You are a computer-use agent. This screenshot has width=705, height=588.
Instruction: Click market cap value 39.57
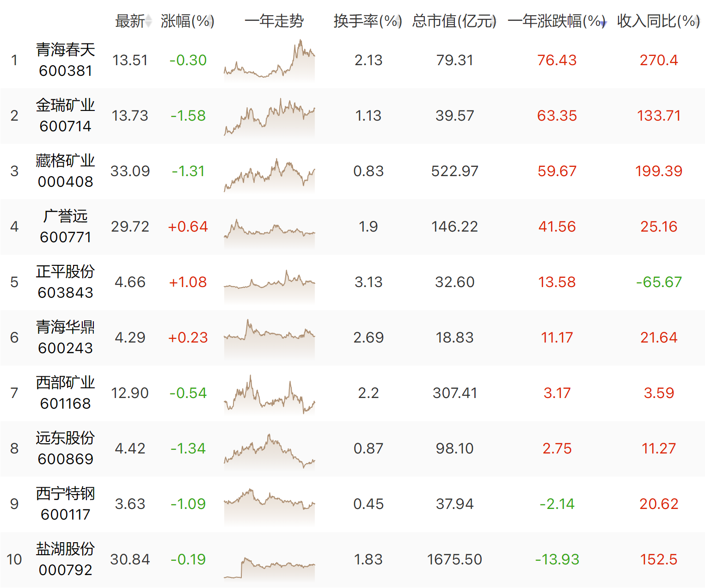pyautogui.click(x=455, y=116)
